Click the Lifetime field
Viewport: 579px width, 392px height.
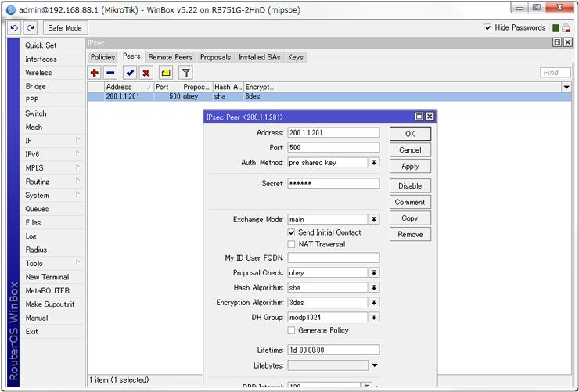(333, 350)
